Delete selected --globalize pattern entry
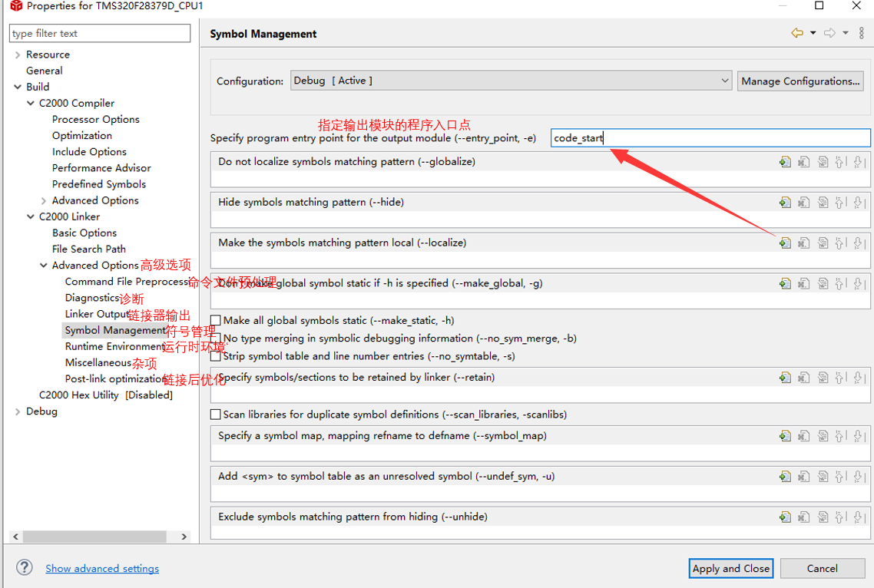 point(804,162)
